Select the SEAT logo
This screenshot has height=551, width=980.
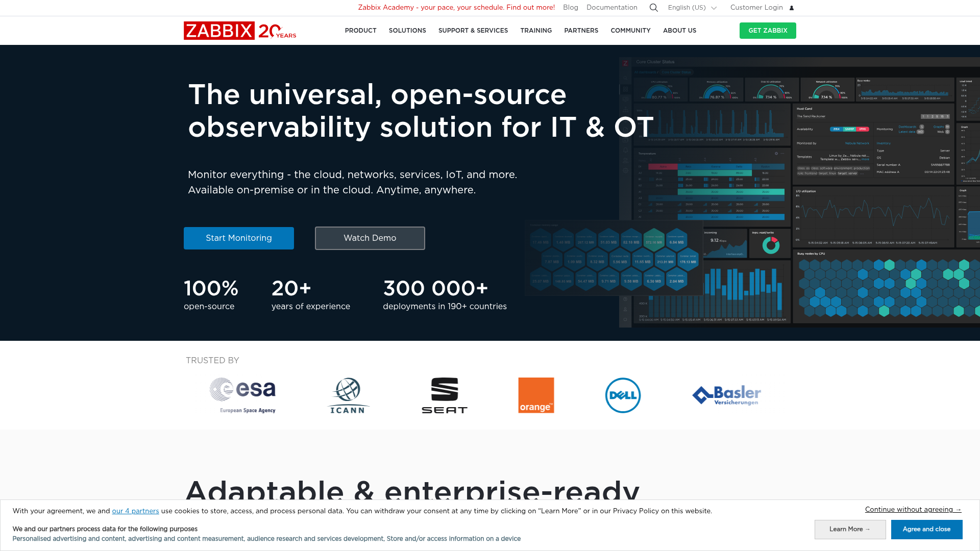[445, 395]
